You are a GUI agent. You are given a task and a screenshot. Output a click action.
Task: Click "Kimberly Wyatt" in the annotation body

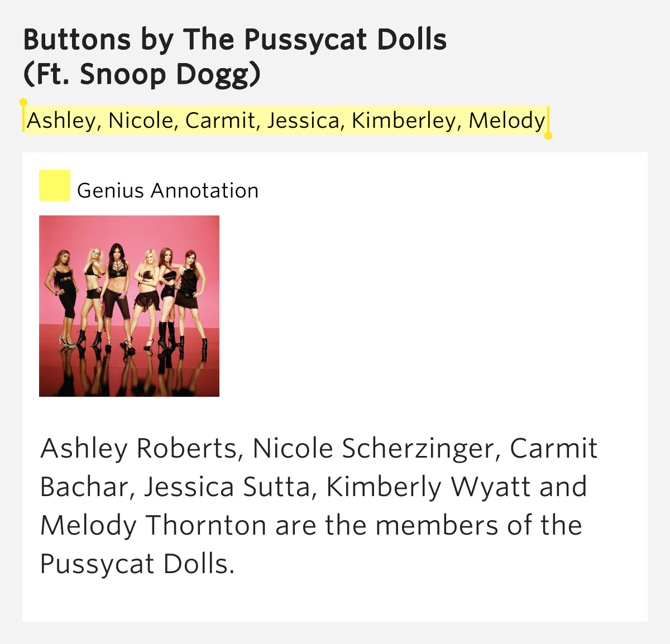point(427,487)
